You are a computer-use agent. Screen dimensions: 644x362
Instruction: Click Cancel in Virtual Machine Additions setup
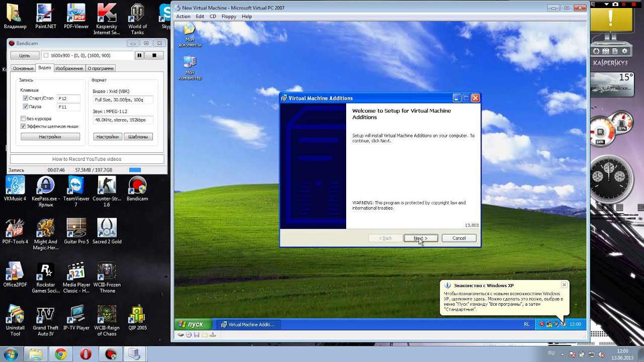[459, 238]
